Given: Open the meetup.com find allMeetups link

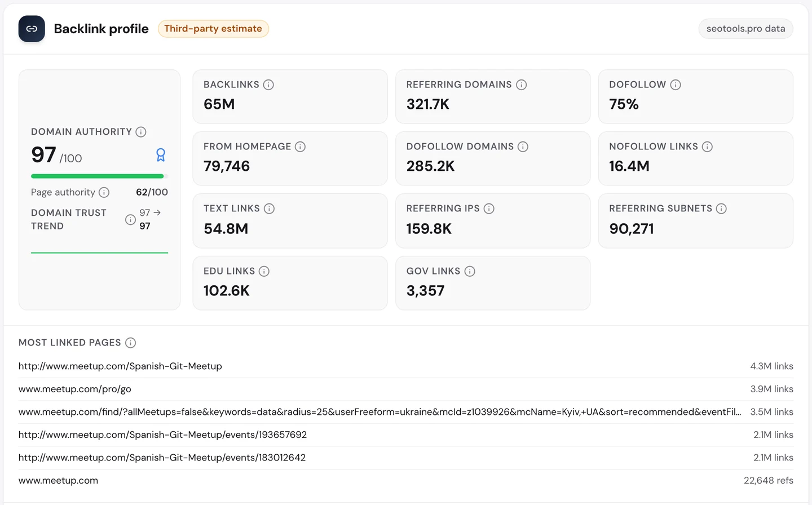Looking at the screenshot, I should [380, 412].
